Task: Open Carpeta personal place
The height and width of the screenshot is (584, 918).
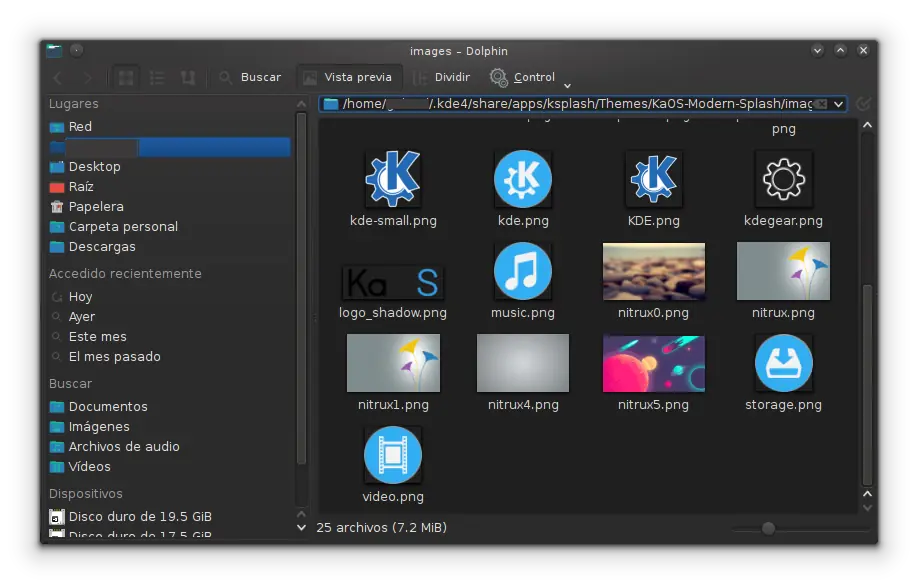Action: click(170, 226)
